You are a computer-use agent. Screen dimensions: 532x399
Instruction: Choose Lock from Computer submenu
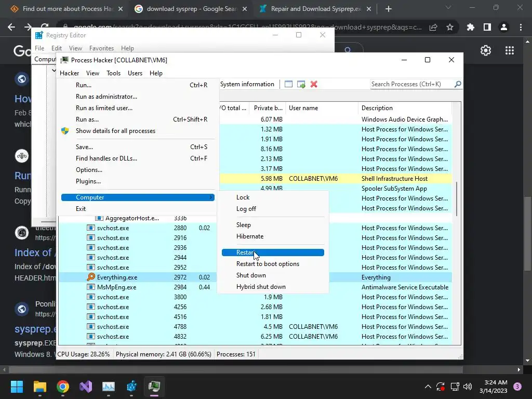(x=243, y=197)
